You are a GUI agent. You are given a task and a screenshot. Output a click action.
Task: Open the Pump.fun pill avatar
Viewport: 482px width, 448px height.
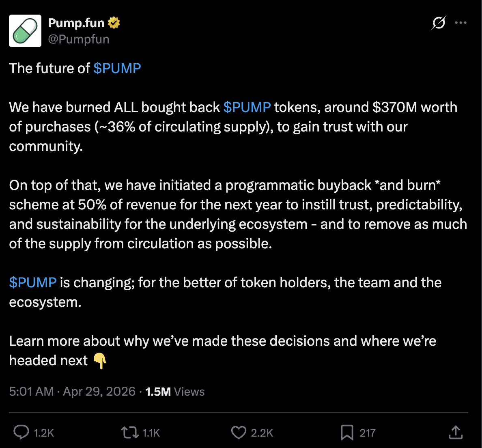(25, 31)
